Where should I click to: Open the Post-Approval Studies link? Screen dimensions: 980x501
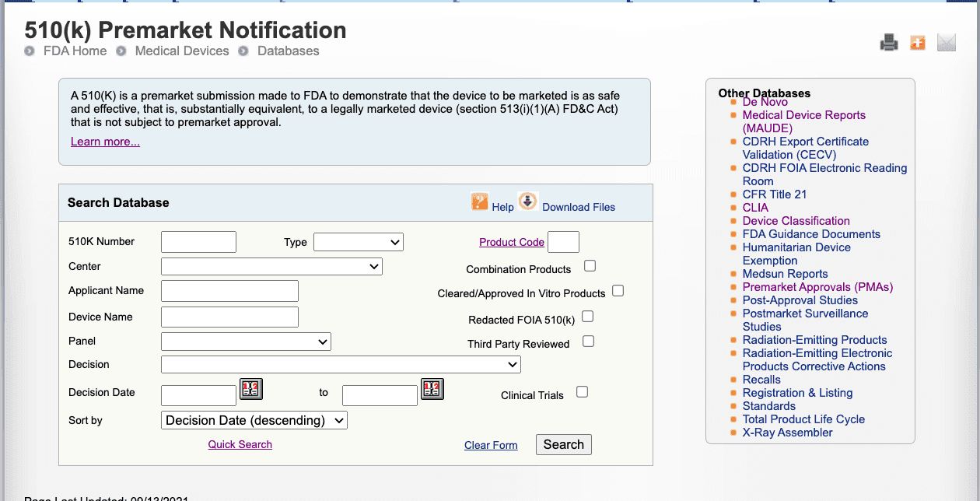tap(800, 300)
